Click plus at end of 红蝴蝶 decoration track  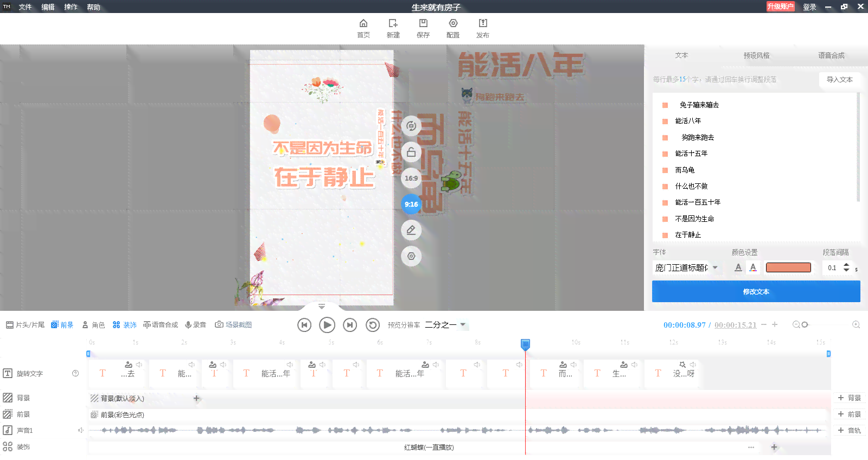[774, 447]
